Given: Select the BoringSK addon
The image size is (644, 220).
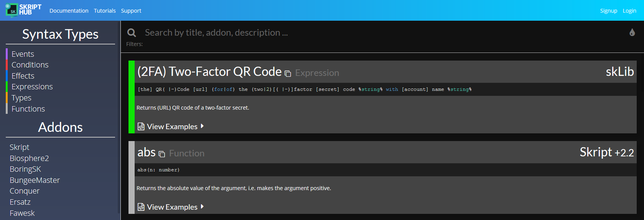Looking at the screenshot, I should 25,169.
